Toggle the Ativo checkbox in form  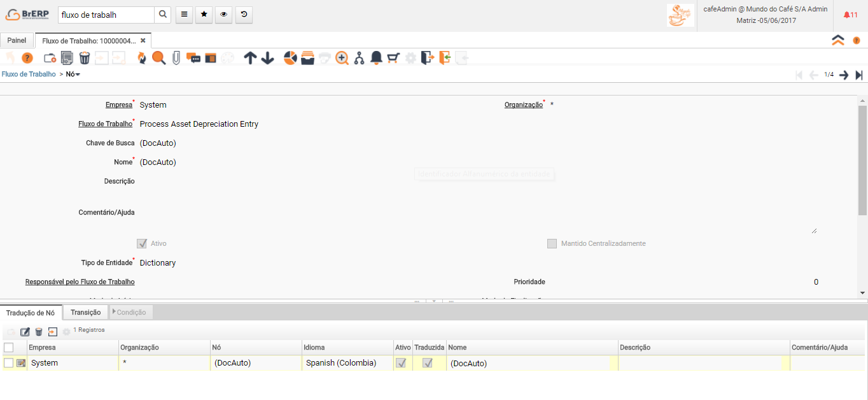[x=142, y=243]
